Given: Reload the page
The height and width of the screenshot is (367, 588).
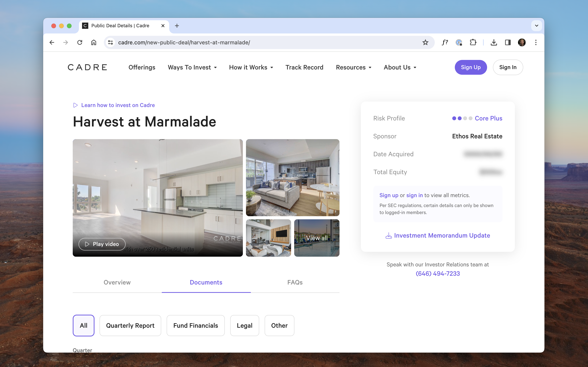Looking at the screenshot, I should tap(80, 42).
